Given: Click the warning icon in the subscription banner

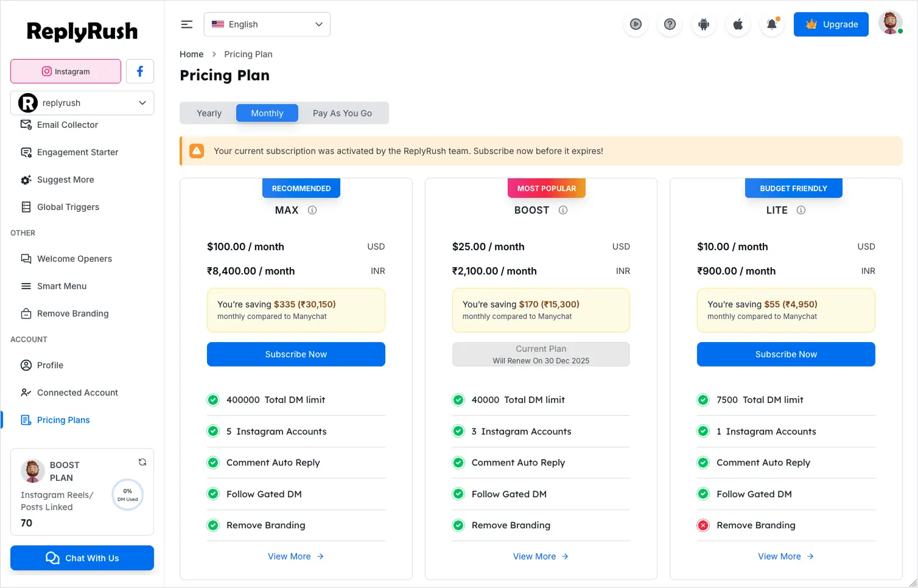Looking at the screenshot, I should tap(197, 151).
